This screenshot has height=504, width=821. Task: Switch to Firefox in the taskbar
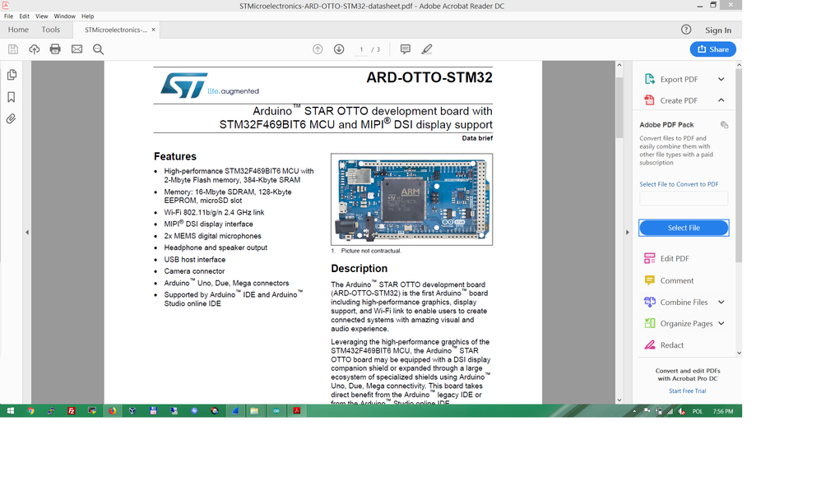coord(112,411)
